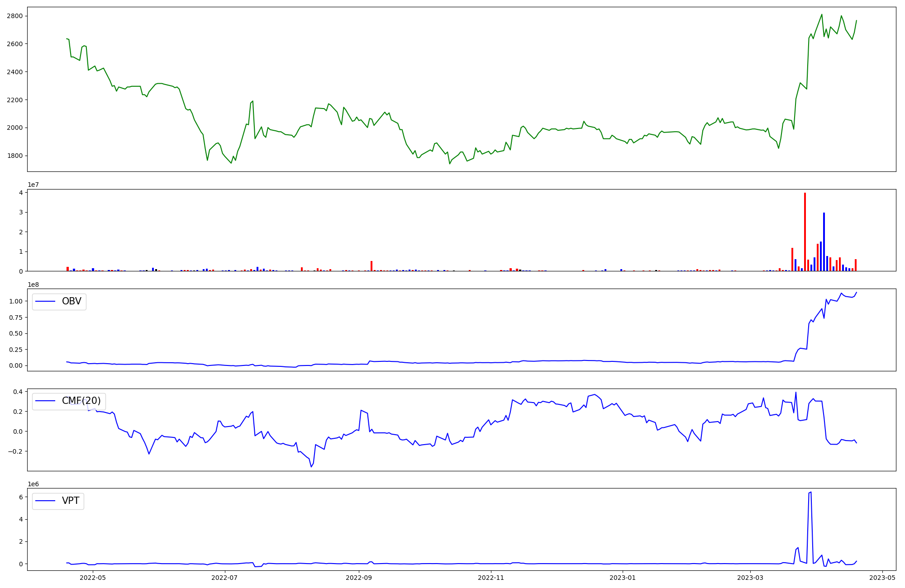Click the 1e6 exponent above VPT chart
Image resolution: width=905 pixels, height=588 pixels.
click(x=33, y=484)
